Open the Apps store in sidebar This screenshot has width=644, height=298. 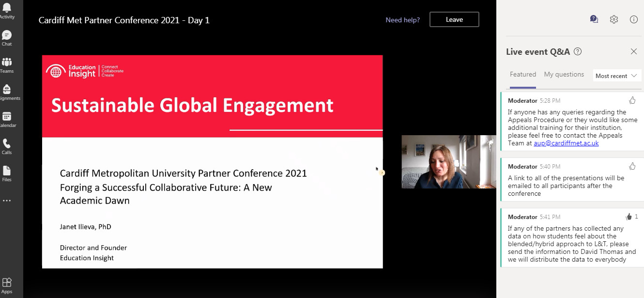click(x=7, y=285)
